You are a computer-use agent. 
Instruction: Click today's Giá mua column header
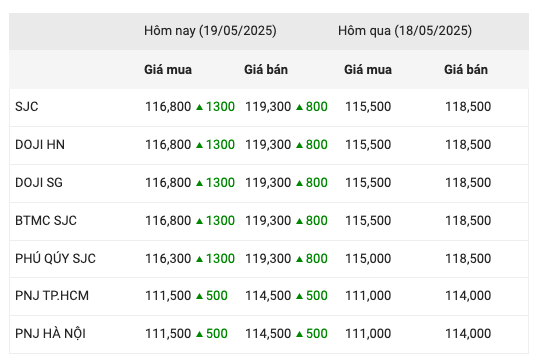point(168,70)
